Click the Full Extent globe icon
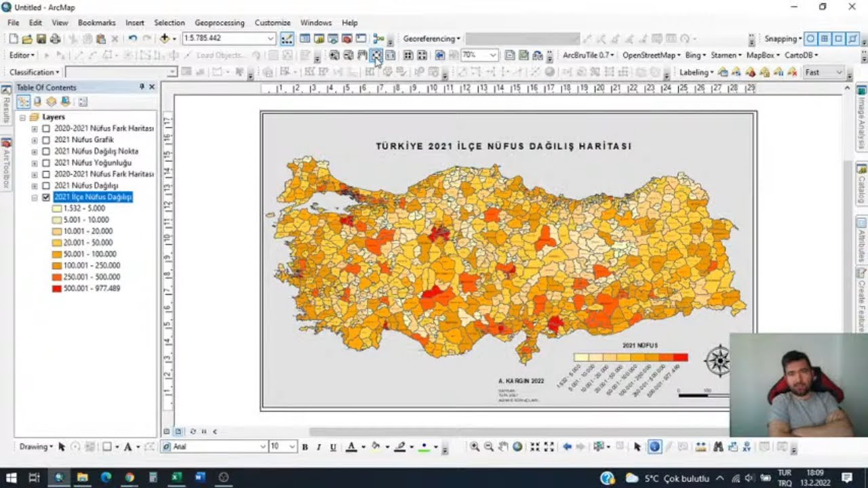This screenshot has width=868, height=488. (517, 447)
